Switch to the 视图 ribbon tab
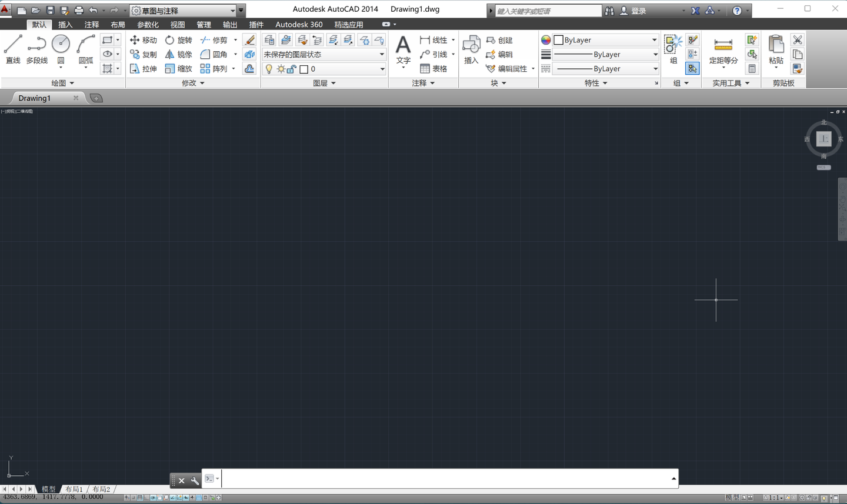The height and width of the screenshot is (504, 847). point(177,25)
